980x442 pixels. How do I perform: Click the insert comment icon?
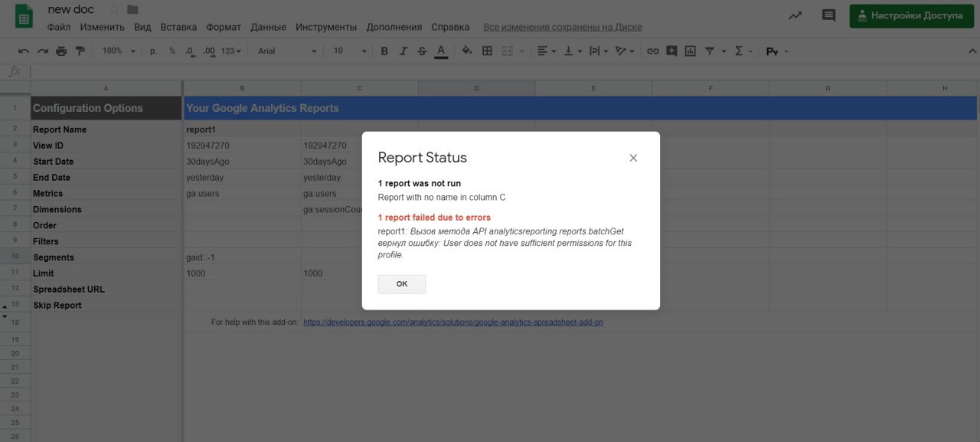[x=671, y=51]
